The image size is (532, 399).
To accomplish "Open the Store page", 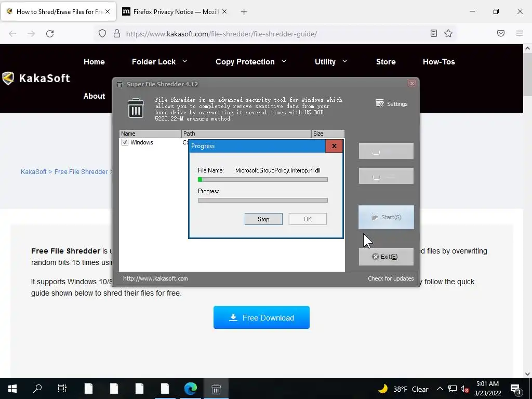I will 386,62.
